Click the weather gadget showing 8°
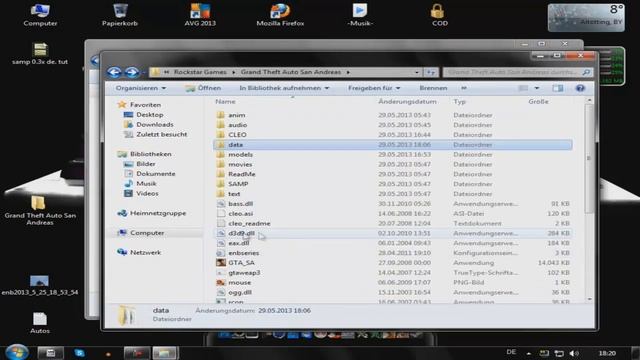 (586, 18)
